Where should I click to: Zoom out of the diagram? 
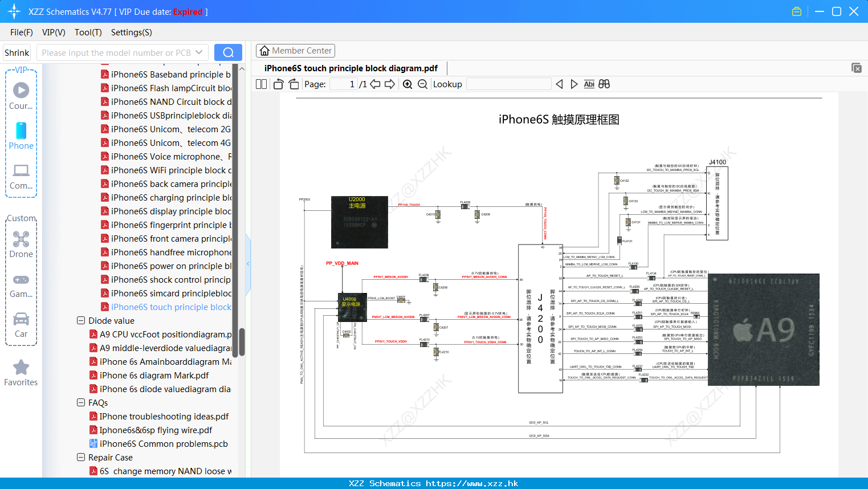point(422,84)
